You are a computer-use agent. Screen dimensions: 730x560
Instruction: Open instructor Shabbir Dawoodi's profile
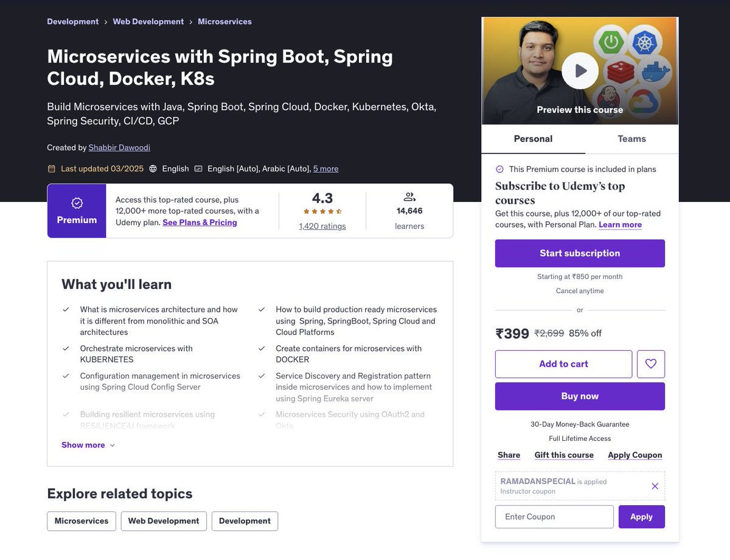point(119,147)
